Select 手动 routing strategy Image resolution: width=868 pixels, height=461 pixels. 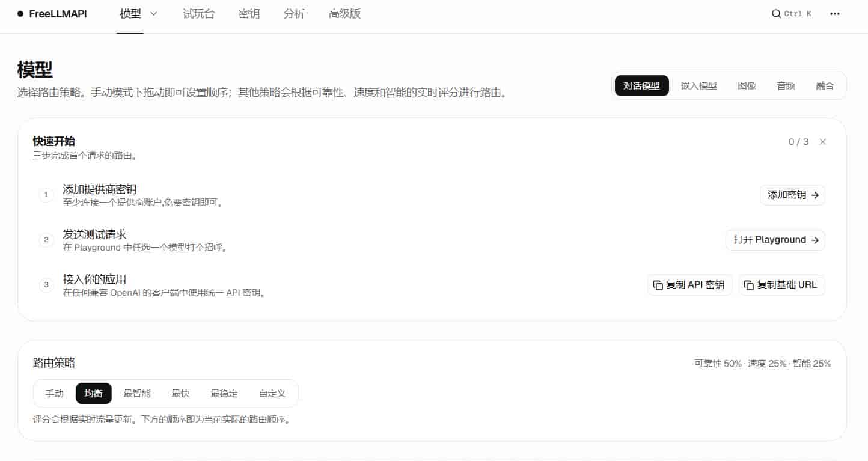(55, 394)
